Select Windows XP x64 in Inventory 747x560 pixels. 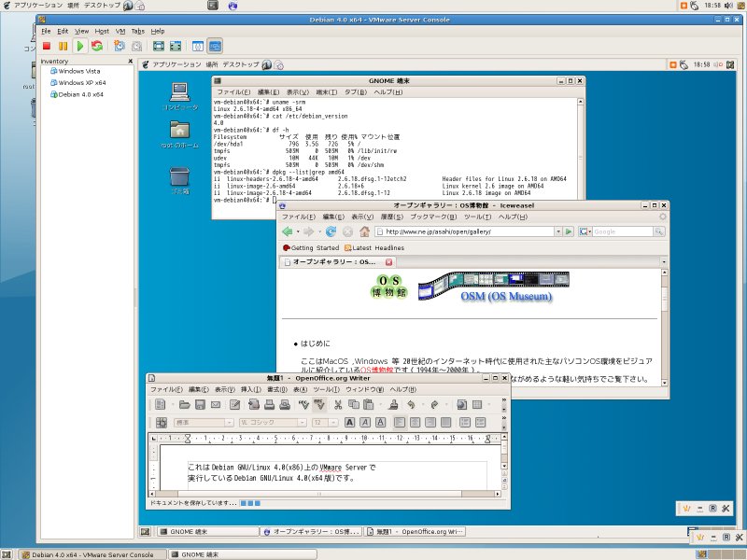[x=78, y=82]
